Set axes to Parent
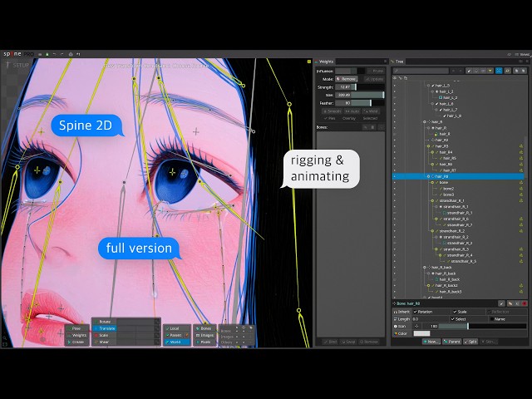Screen dimensions: 532x399 177,335
